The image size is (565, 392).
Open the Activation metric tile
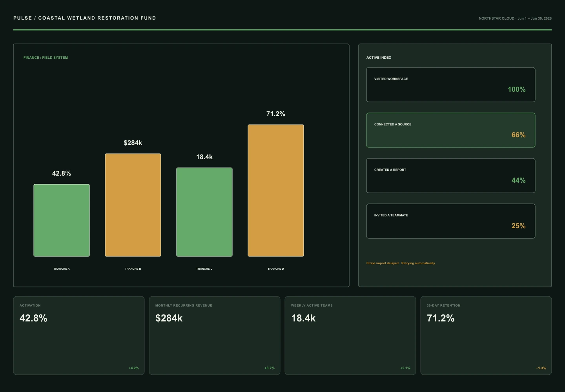tap(79, 336)
